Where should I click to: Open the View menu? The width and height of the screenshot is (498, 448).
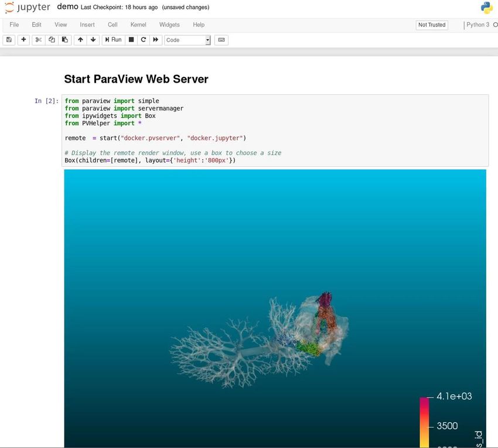(x=61, y=25)
